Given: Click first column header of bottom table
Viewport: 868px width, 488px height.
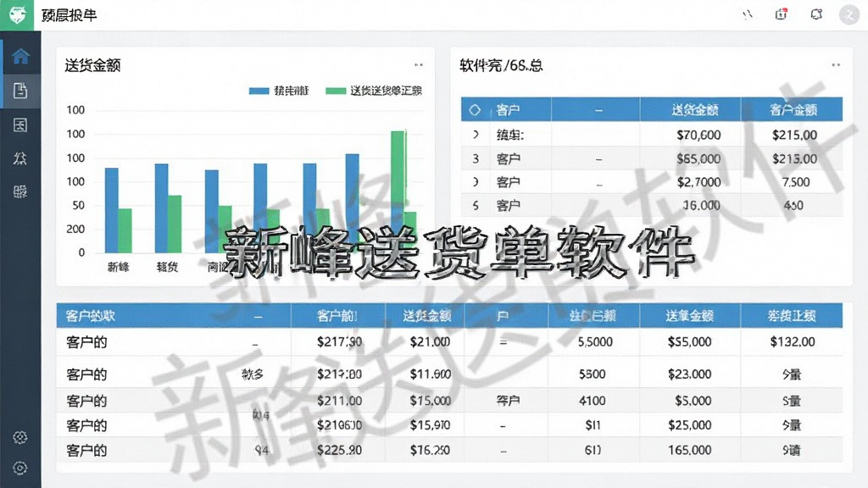Looking at the screenshot, I should (x=90, y=316).
